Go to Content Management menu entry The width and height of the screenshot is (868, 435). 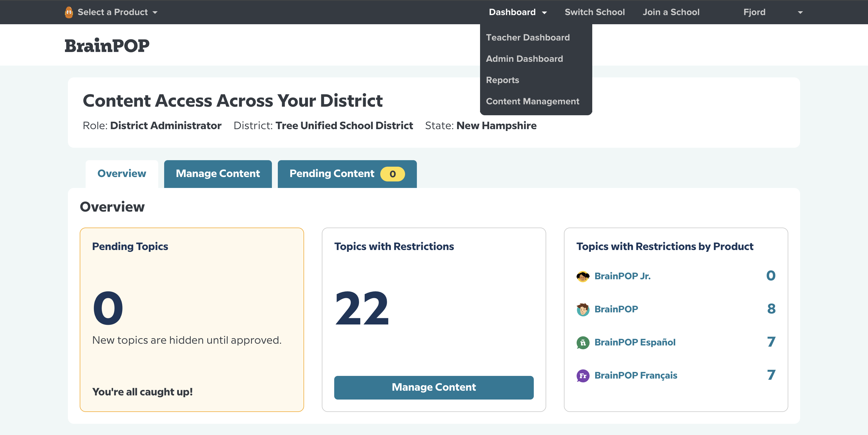[532, 101]
